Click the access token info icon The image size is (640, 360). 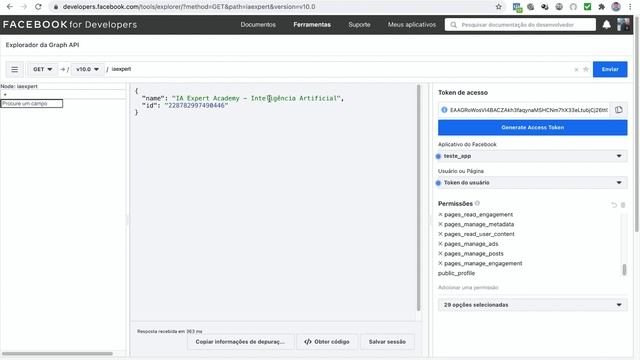click(x=444, y=110)
